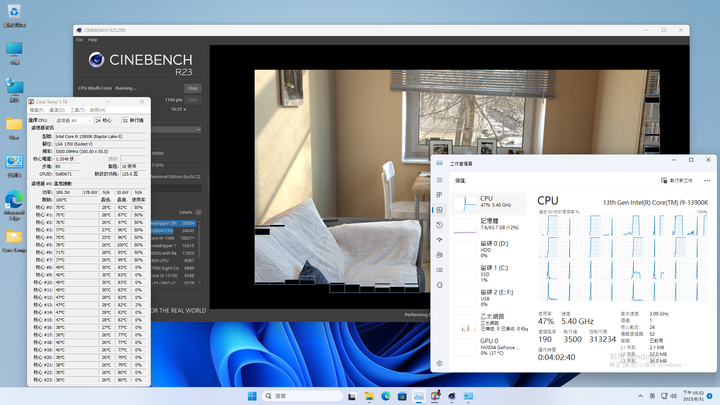This screenshot has height=405, width=720.
Task: Select the 9087 score ranking row in Cinebench
Action: [x=174, y=260]
